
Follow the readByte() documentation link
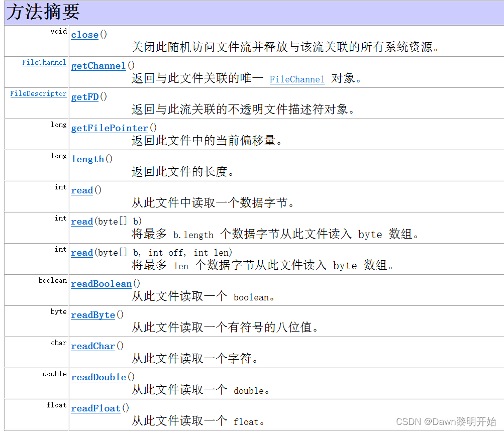[93, 315]
